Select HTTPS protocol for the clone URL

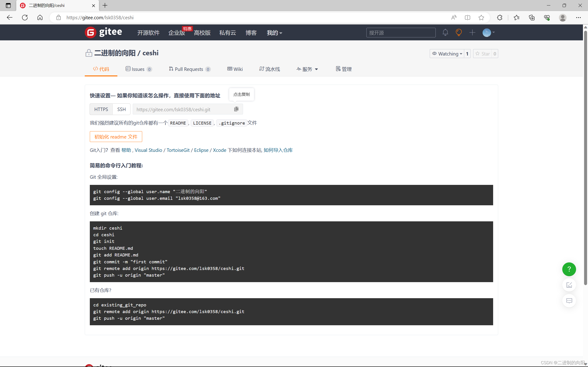point(101,109)
